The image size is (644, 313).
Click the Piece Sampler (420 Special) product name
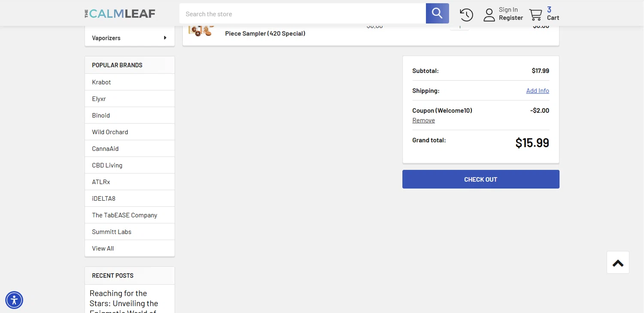click(x=265, y=33)
